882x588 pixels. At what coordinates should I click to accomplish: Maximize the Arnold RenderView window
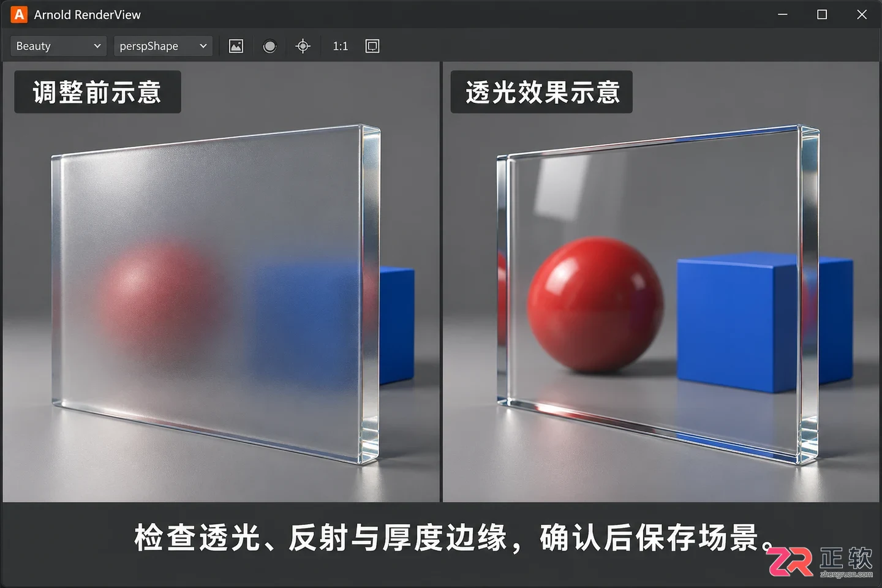(822, 14)
